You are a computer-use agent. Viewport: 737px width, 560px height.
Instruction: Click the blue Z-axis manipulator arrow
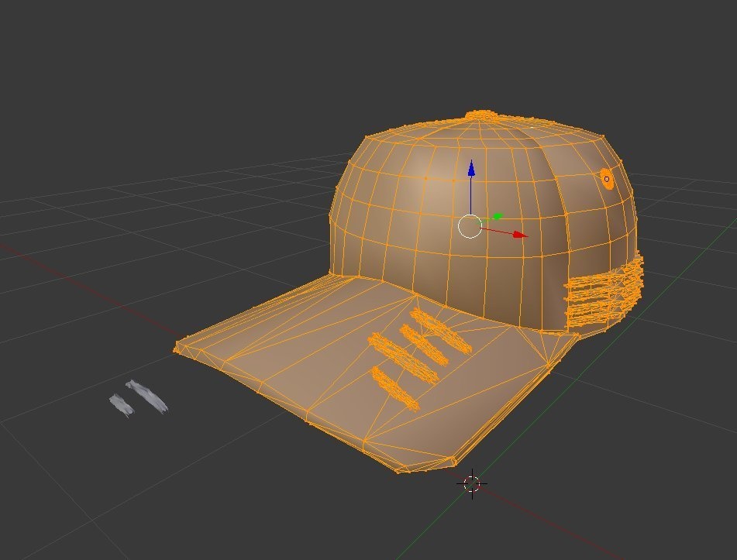tap(471, 169)
